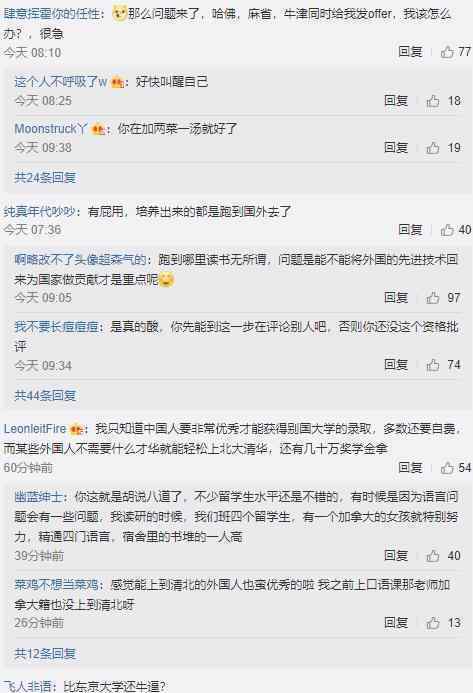The width and height of the screenshot is (473, 693).
Task: Expand all 44 replies (共44条回复)
Action: click(45, 395)
